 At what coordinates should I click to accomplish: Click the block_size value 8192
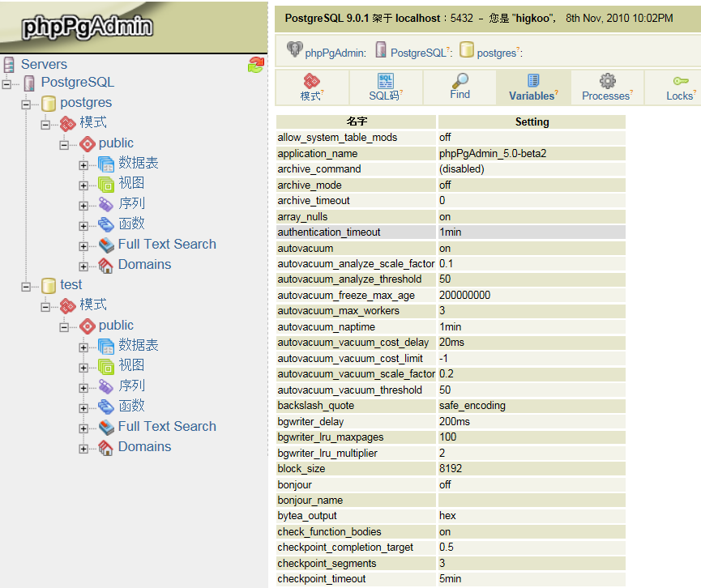(x=451, y=469)
